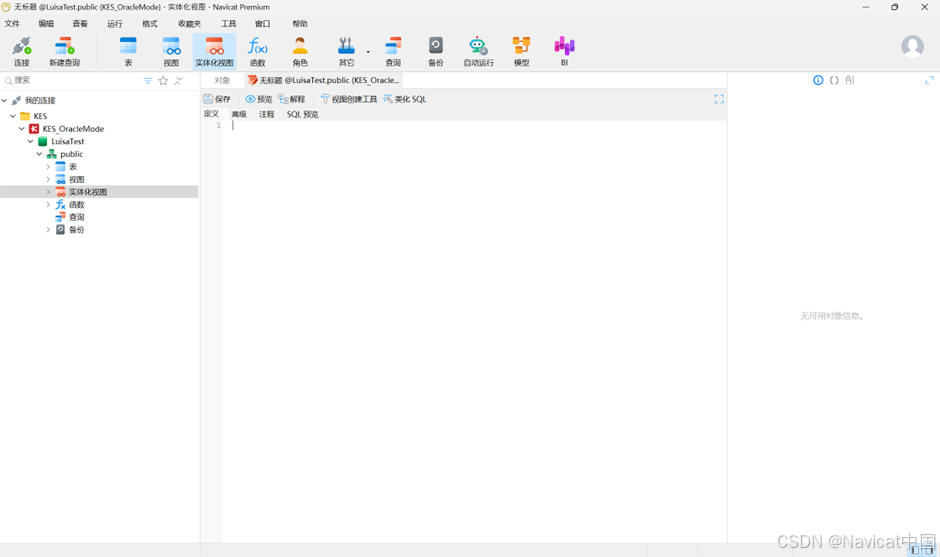Switch to the 对象 tab
940x557 pixels.
point(222,80)
